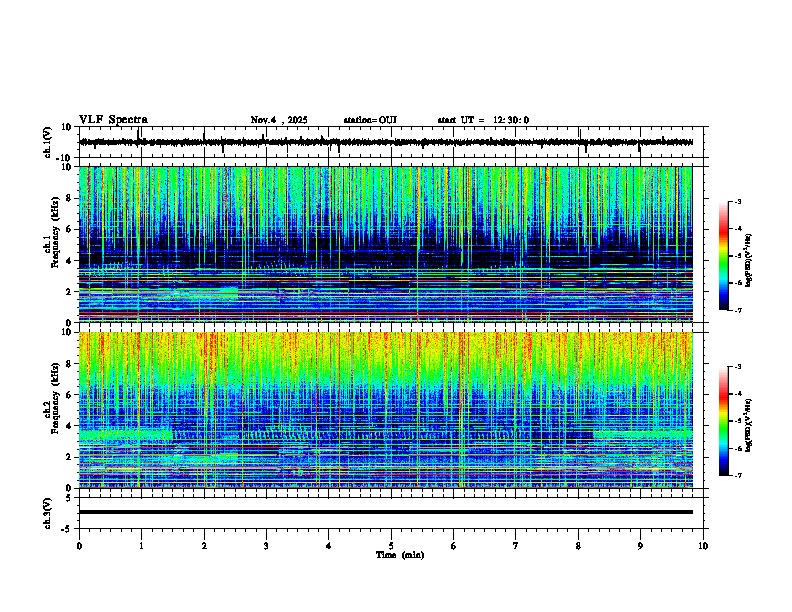This screenshot has height=612, width=792.
Task: Click the ch.1 spectrogram color scale bar
Action: [724, 256]
